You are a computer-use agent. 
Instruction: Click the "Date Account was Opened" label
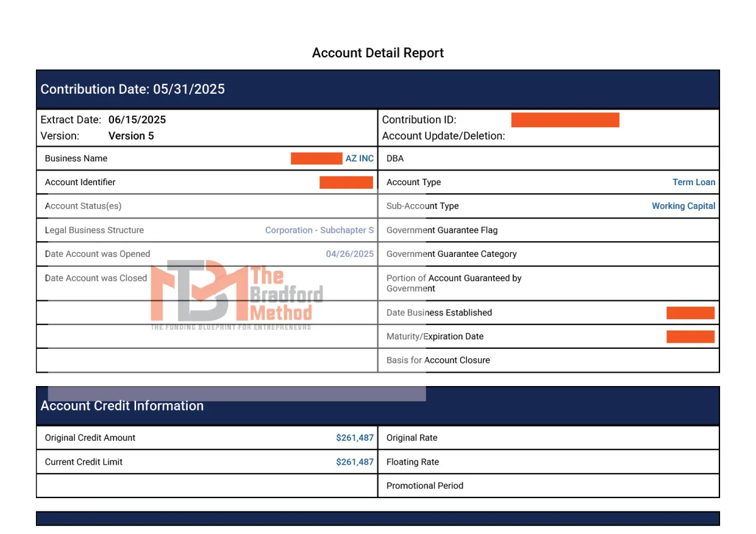point(98,254)
